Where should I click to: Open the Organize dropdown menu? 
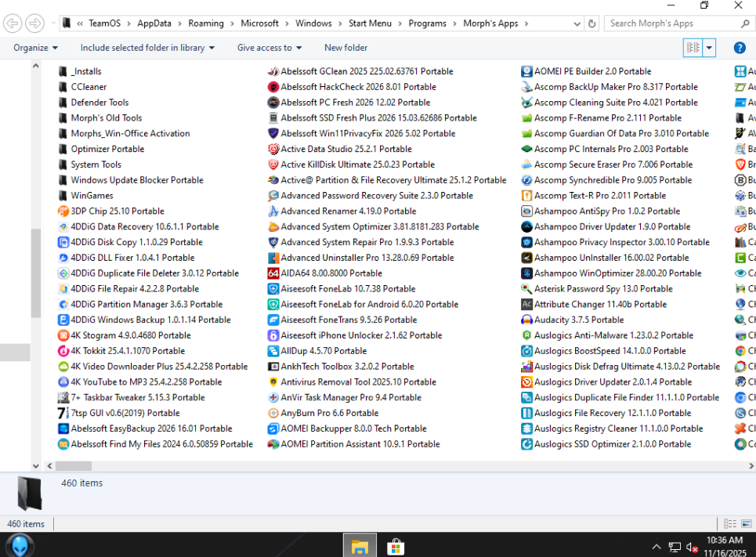[x=36, y=48]
